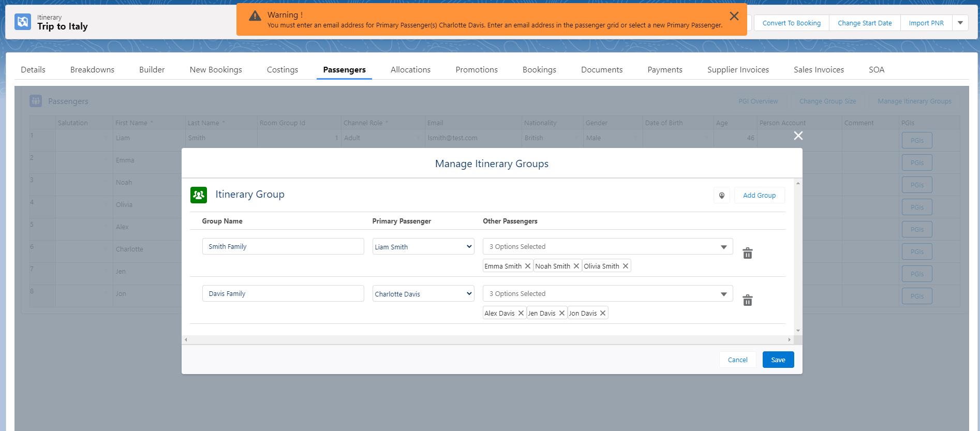
Task: Open the Sales Invoices tab
Action: click(x=819, y=69)
